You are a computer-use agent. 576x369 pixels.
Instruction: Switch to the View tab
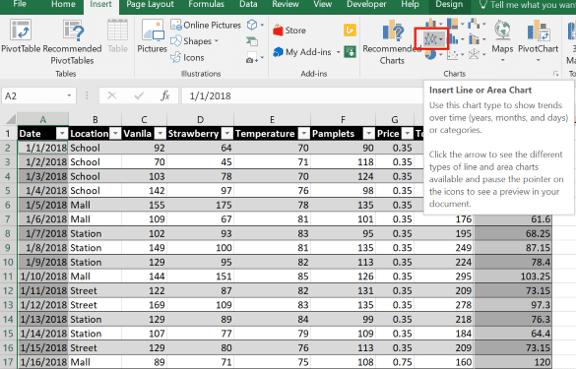[x=323, y=4]
